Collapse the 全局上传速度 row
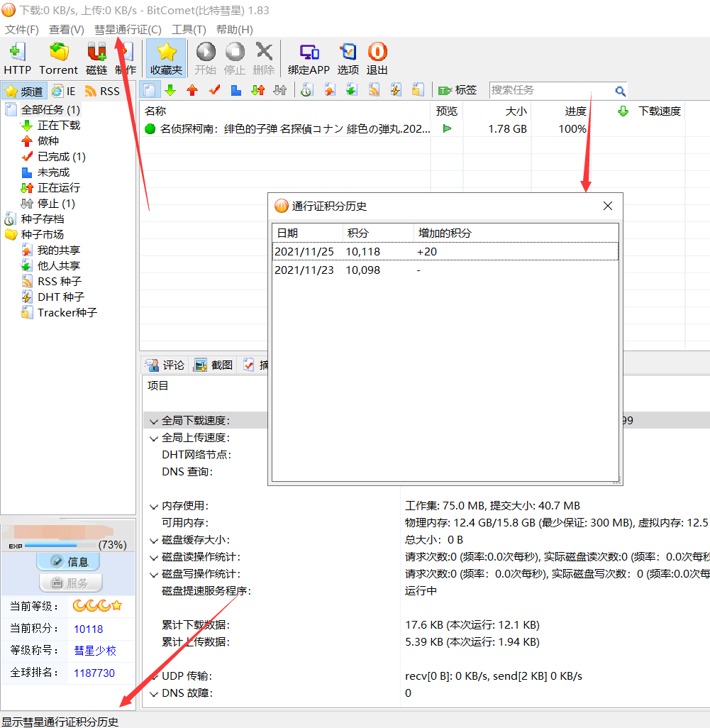 (x=154, y=439)
